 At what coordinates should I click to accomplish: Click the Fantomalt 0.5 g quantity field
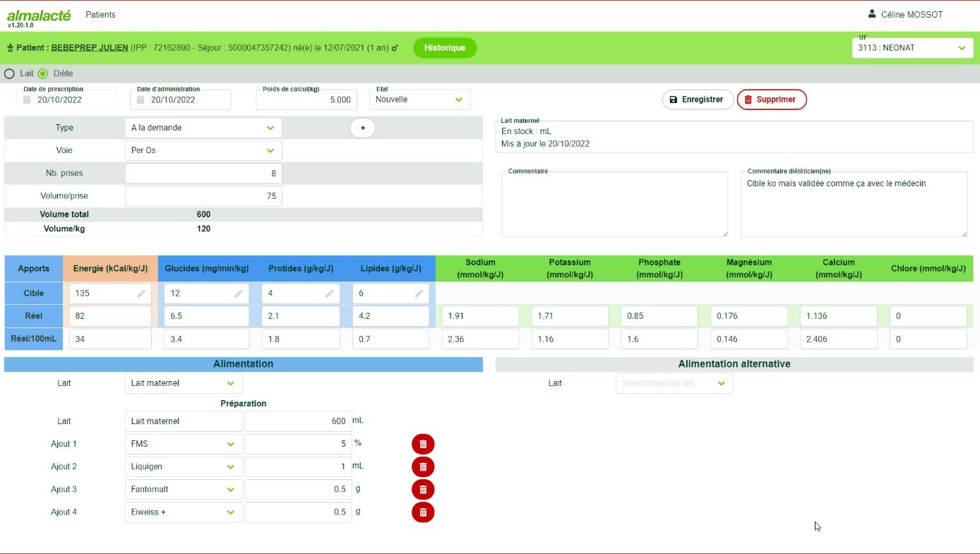(x=298, y=489)
